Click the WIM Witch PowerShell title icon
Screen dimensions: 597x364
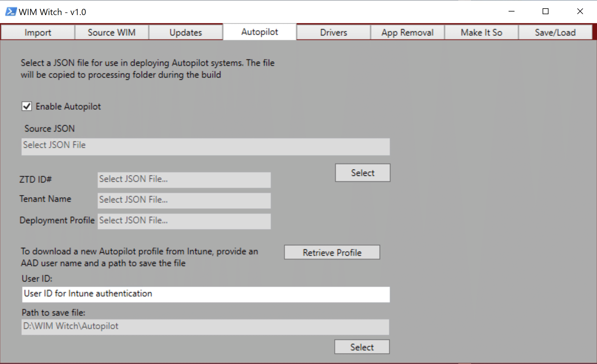point(11,12)
